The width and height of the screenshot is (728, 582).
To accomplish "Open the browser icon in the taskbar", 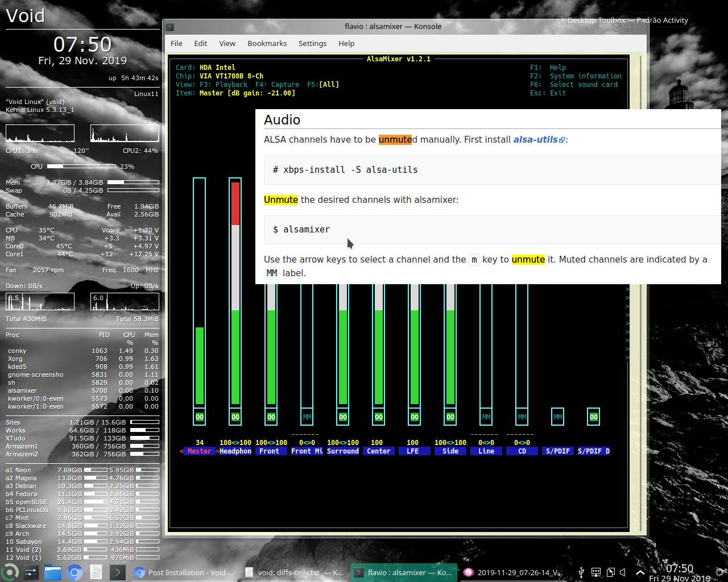I will (74, 572).
